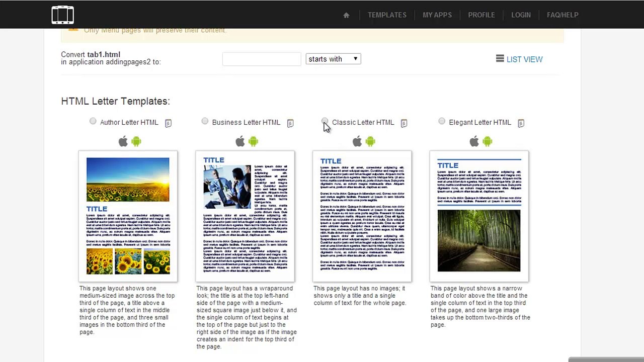Screen dimensions: 644x362
Task: Click the Android icon under Classic Letter HTML
Action: click(x=370, y=142)
